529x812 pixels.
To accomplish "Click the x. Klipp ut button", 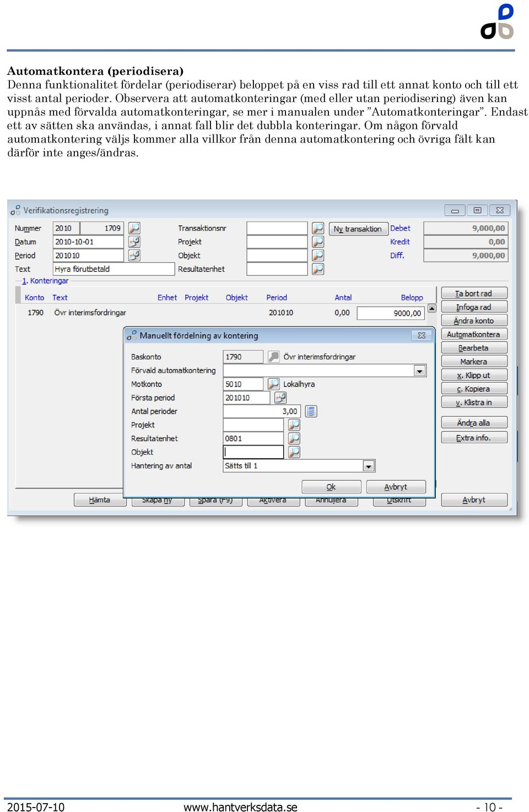I will pos(474,375).
